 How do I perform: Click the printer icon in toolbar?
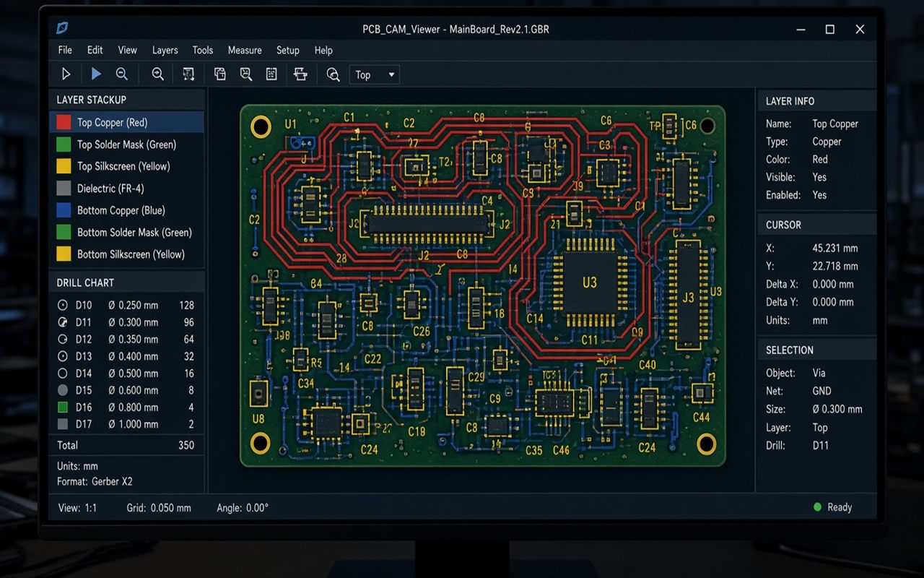pyautogui.click(x=300, y=74)
